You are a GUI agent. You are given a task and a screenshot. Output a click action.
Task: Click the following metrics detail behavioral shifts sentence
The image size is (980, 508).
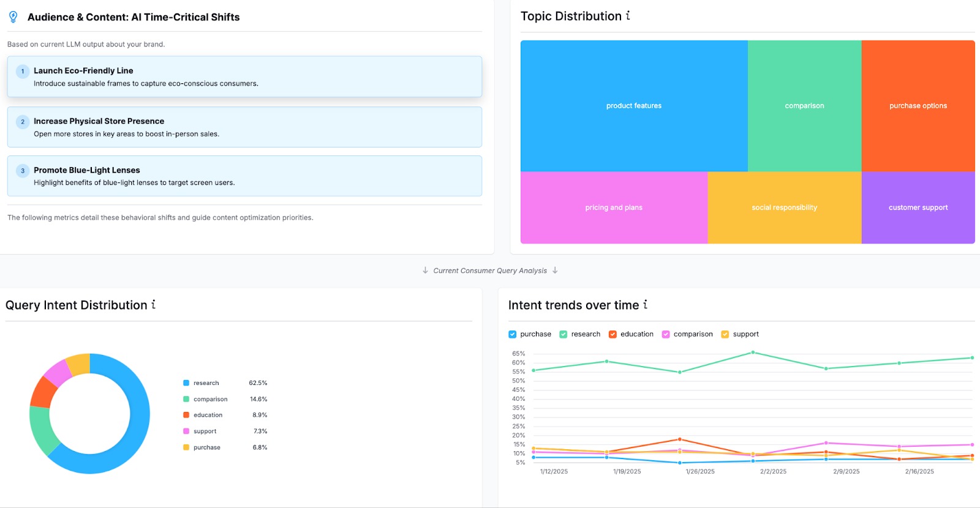click(160, 217)
